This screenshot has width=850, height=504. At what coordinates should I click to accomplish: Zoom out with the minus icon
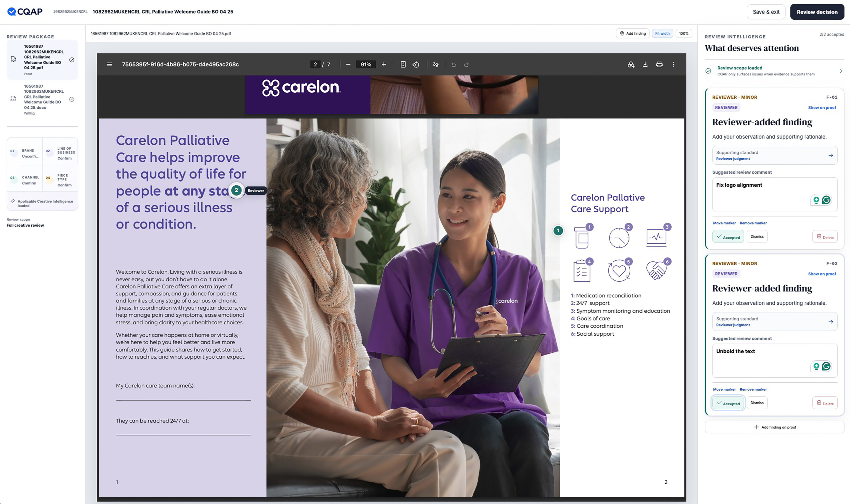tap(348, 64)
